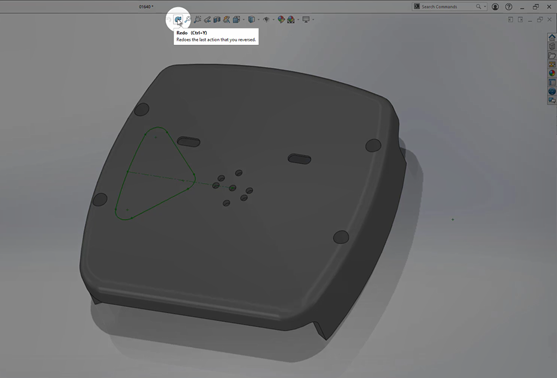Expand the search type dropdown arrow
This screenshot has height=378, width=557.
[485, 6]
